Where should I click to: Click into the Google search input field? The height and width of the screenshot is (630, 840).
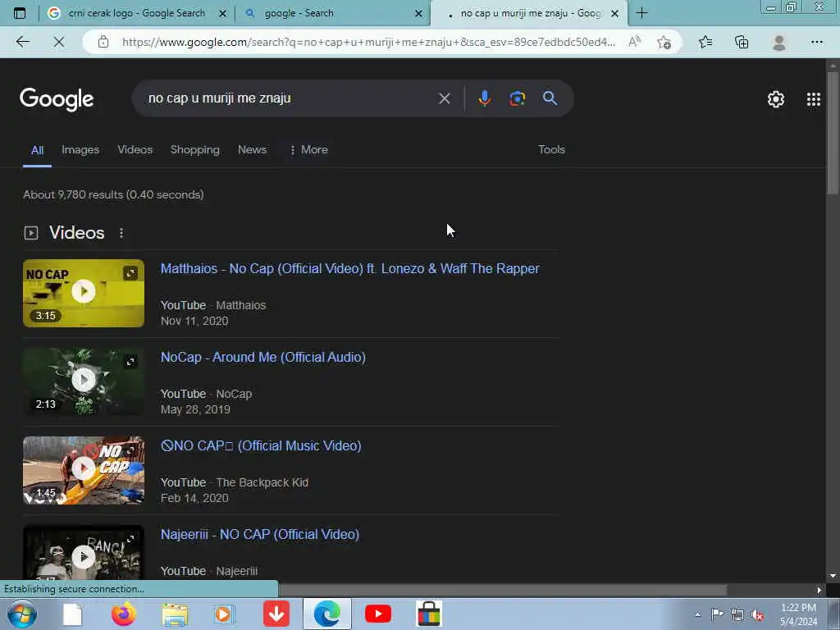point(290,98)
